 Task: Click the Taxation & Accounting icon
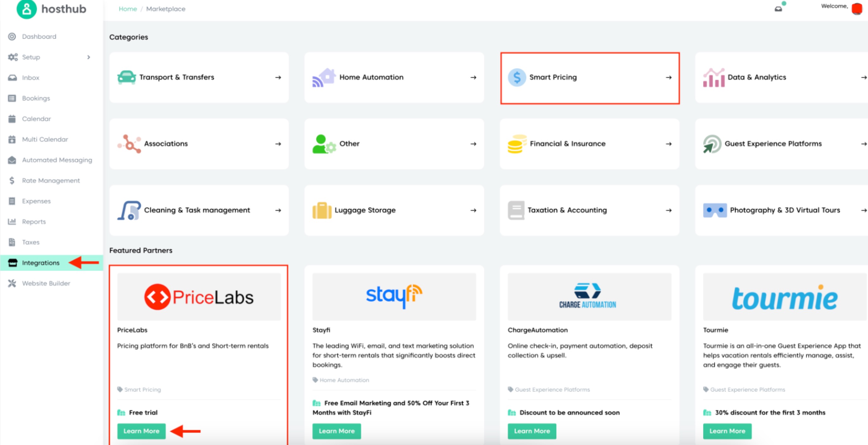pyautogui.click(x=516, y=210)
